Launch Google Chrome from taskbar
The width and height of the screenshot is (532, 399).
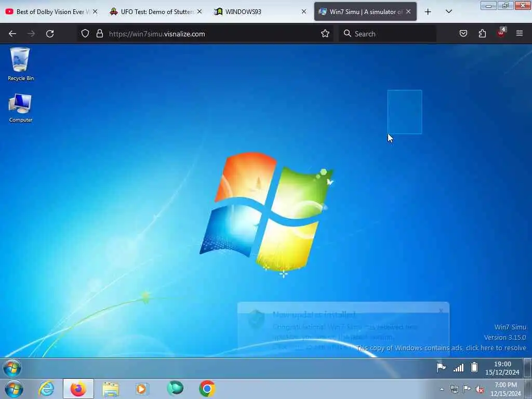click(207, 389)
